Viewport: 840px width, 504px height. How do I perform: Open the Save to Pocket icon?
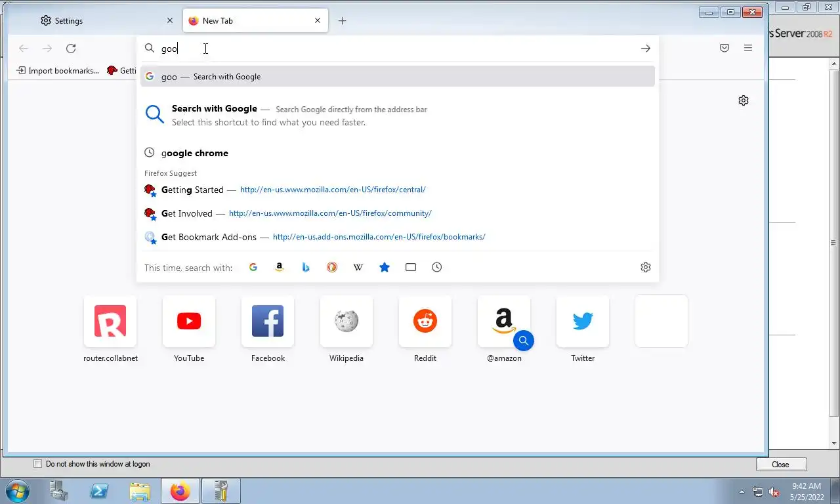pos(724,48)
